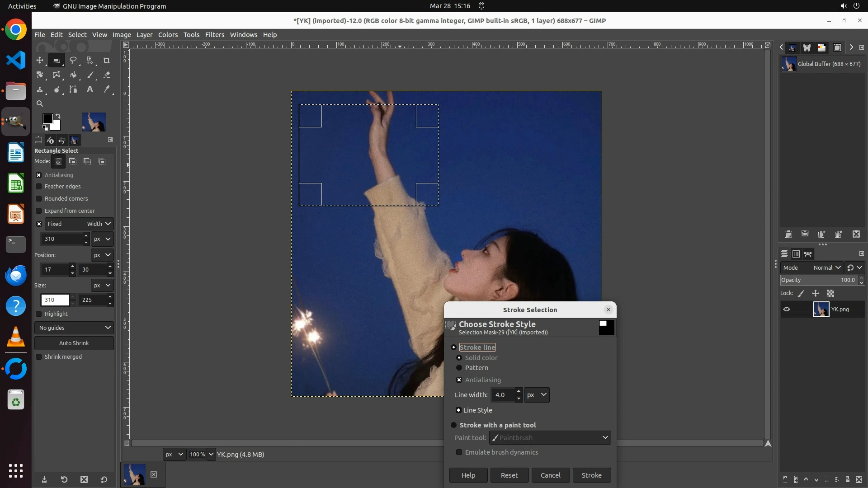Swap foreground and background colors
The height and width of the screenshot is (488, 868).
coord(58,116)
